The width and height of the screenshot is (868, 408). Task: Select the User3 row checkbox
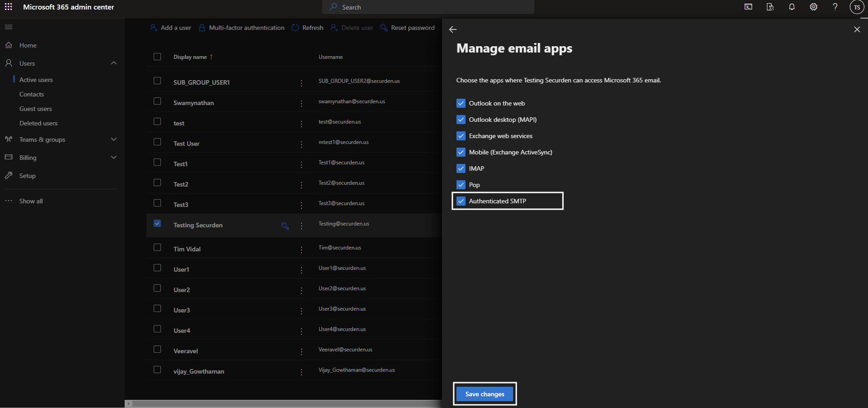coord(157,308)
